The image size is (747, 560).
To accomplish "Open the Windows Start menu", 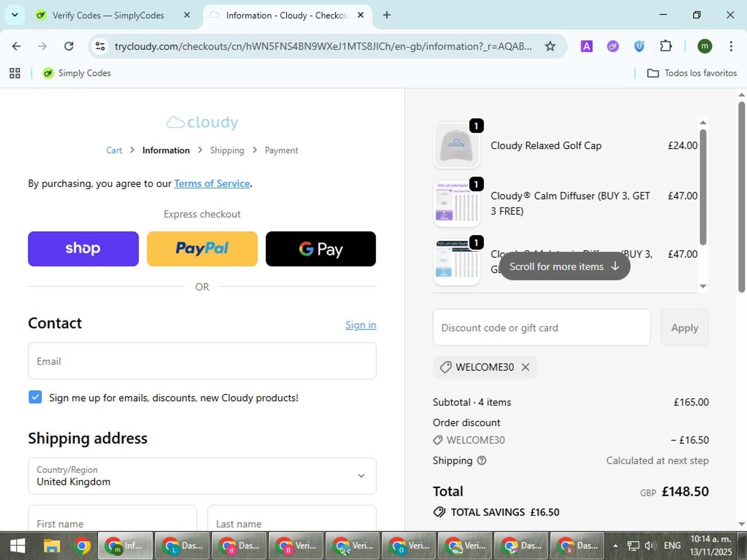I will coord(17,546).
